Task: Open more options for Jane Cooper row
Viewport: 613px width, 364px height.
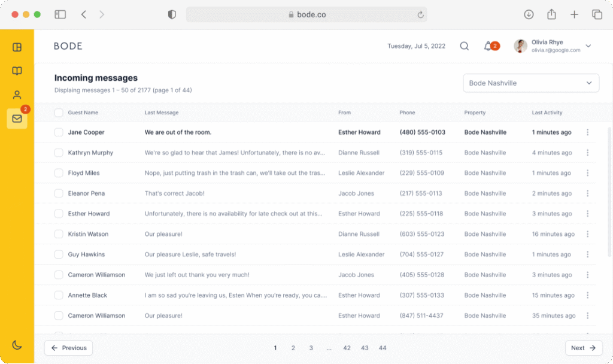Action: [588, 132]
